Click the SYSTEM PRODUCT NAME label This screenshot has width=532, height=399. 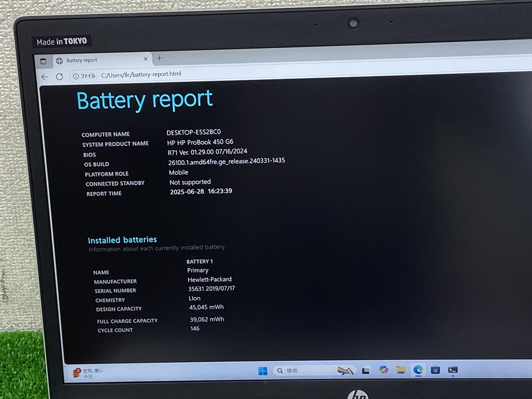coord(115,144)
